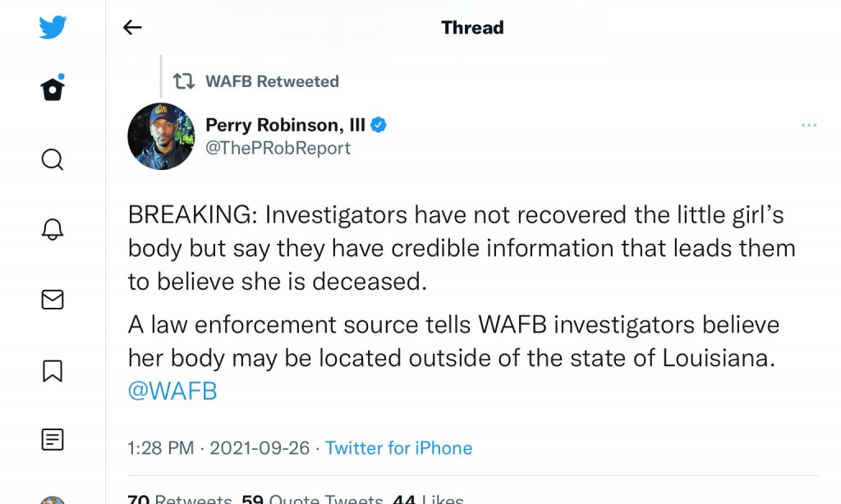The width and height of the screenshot is (841, 504).
Task: Click the Twitter for iPhone link
Action: [398, 448]
